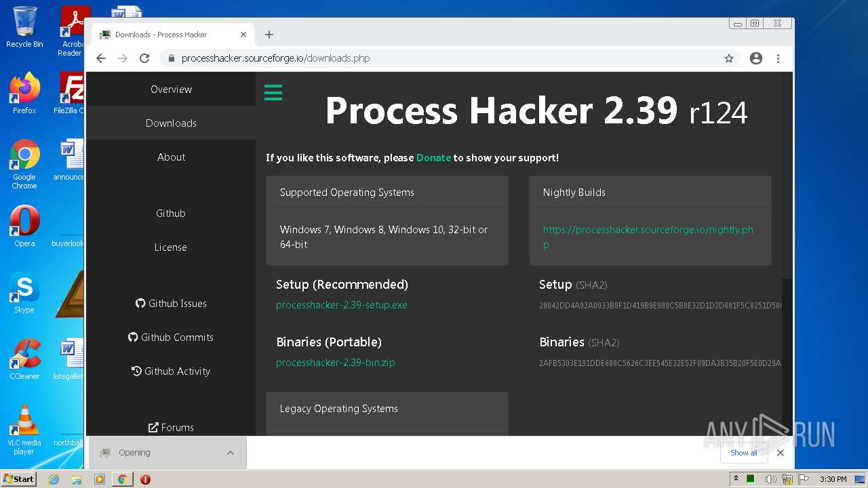Open the Windows Start button
Image resolution: width=868 pixels, height=488 pixels.
pyautogui.click(x=18, y=479)
